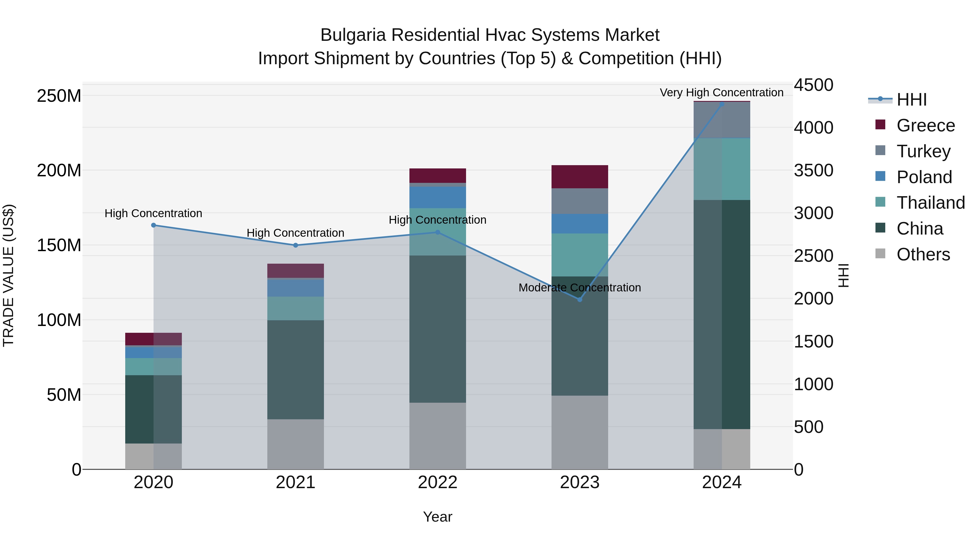Click the 2024 Turkey bar segment
Image resolution: width=980 pixels, height=551 pixels.
tap(722, 120)
